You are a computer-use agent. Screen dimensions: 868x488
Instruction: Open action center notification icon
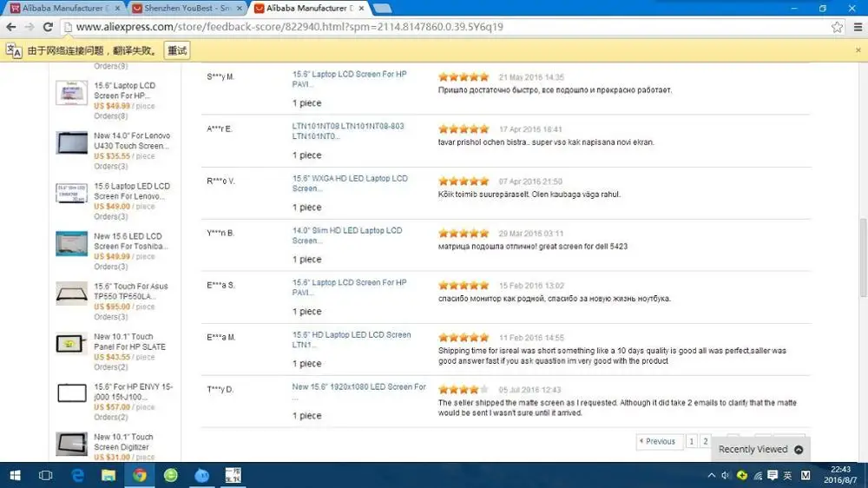coord(773,475)
